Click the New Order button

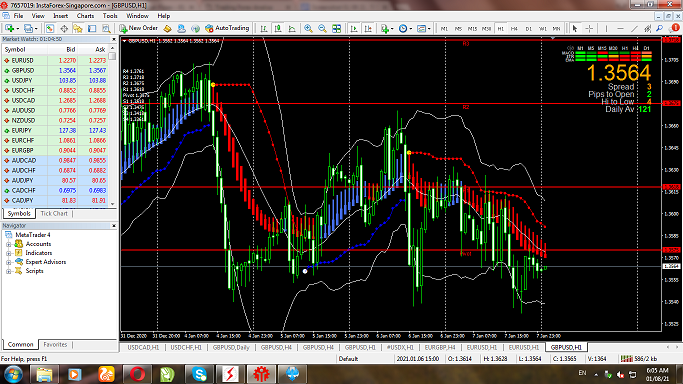click(x=139, y=28)
